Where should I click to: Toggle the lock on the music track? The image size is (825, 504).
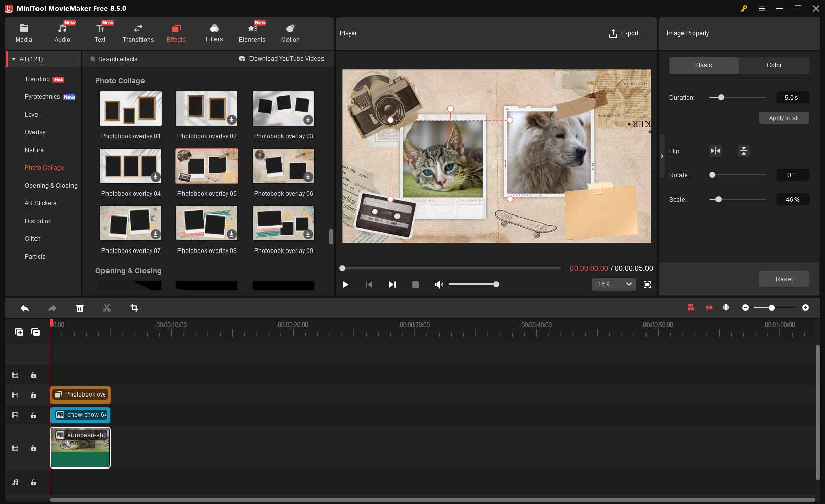[x=33, y=482]
